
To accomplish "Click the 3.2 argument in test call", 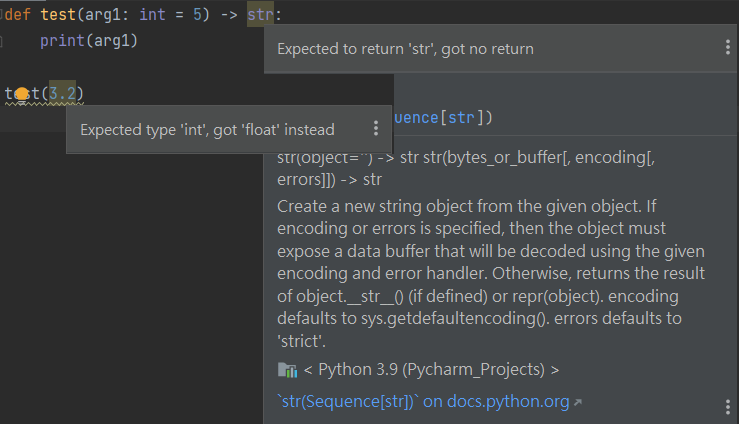I will (62, 93).
